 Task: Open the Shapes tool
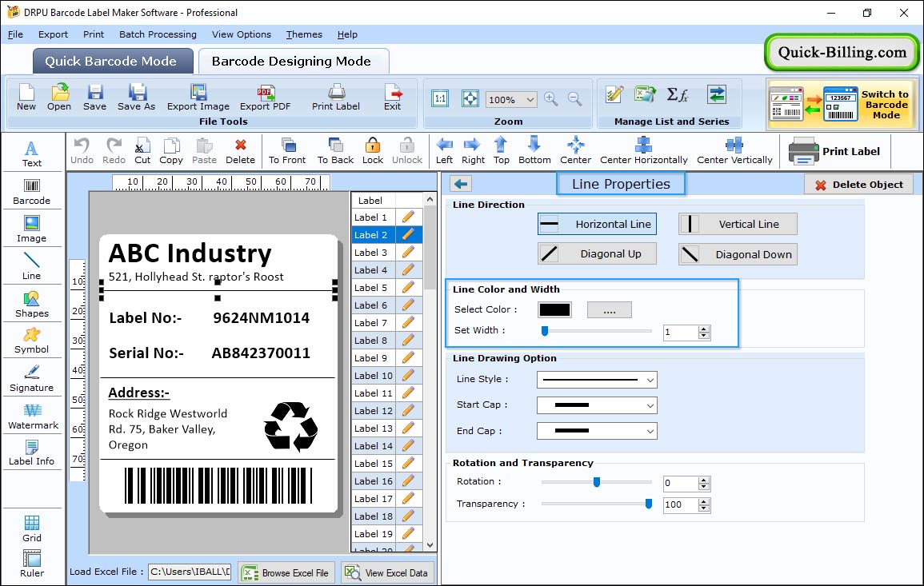tap(32, 304)
